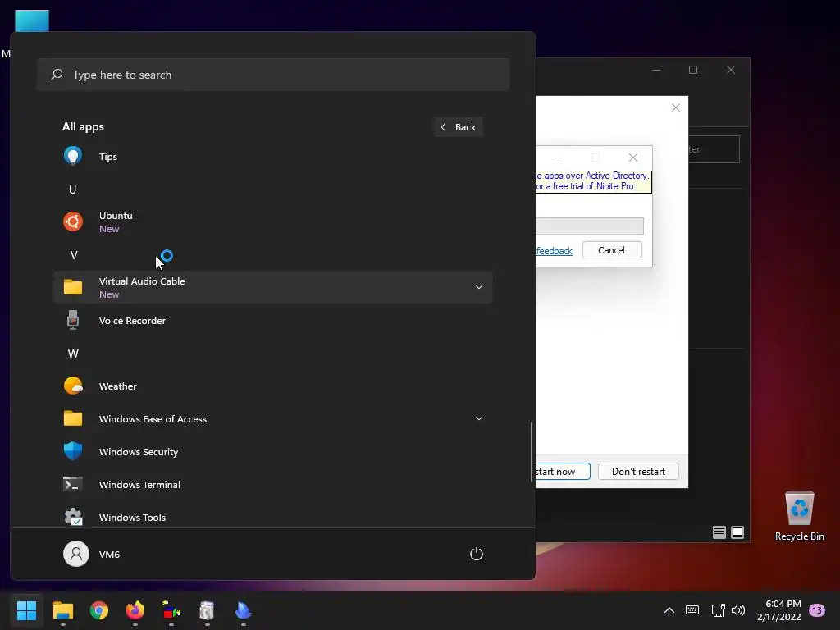
Task: Show hidden system tray icons
Action: [669, 610]
